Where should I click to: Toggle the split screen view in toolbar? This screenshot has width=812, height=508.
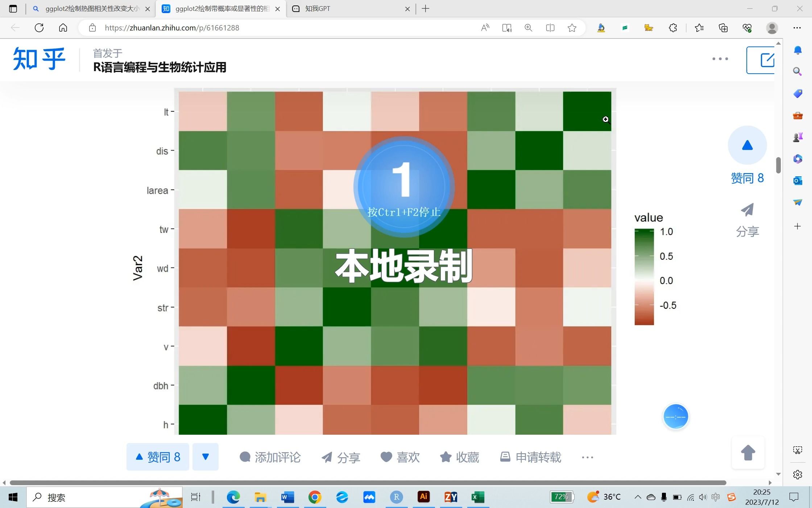(550, 28)
